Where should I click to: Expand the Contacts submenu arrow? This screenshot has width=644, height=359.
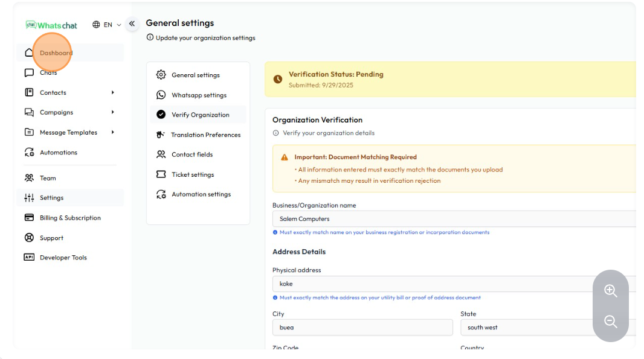pos(112,92)
